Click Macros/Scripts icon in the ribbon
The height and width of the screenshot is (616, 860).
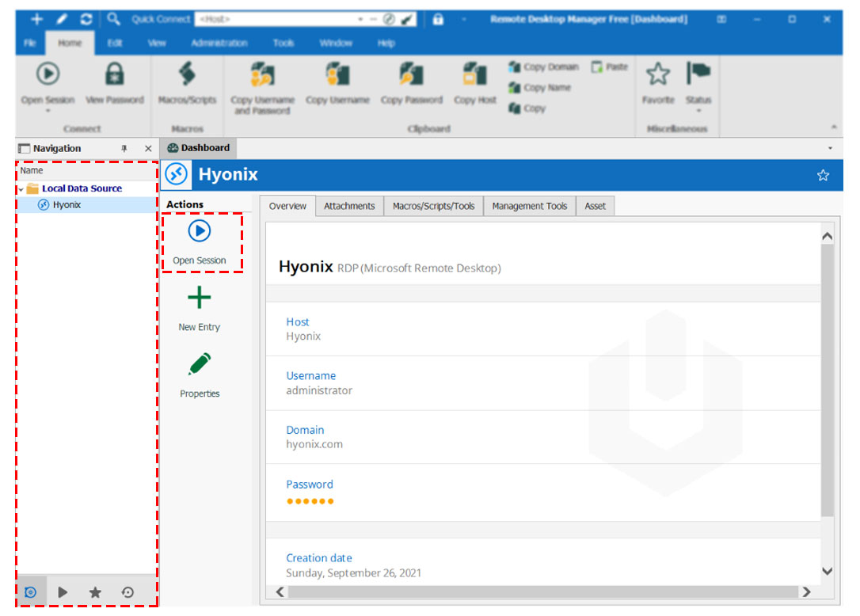pos(187,74)
